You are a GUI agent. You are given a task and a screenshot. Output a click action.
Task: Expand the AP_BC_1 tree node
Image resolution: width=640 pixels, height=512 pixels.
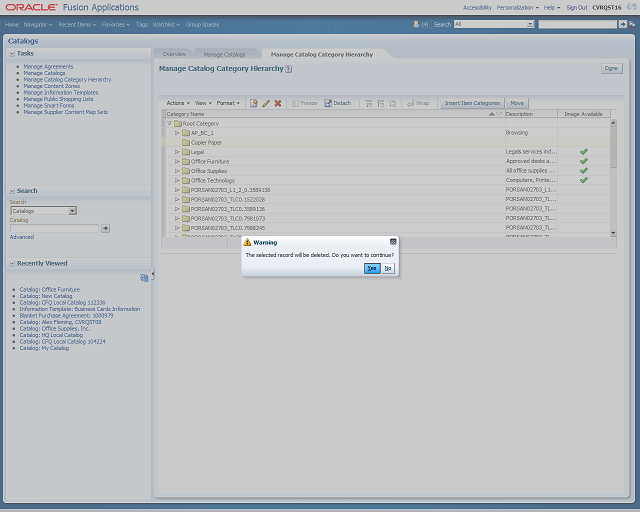click(x=177, y=133)
